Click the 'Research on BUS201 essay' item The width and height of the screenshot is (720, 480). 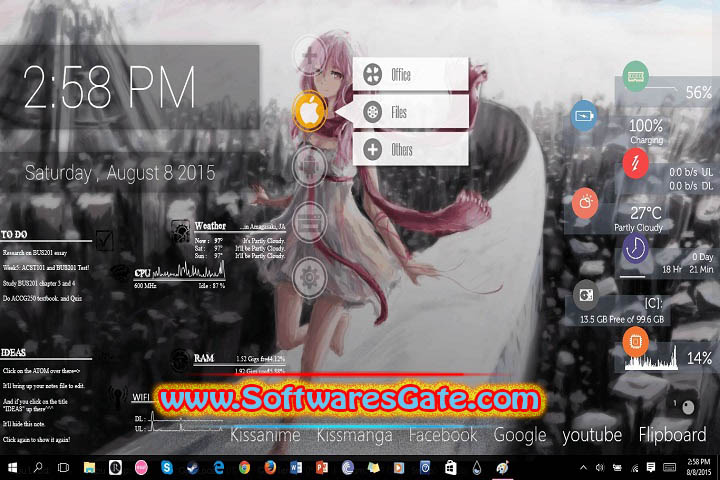[x=35, y=253]
